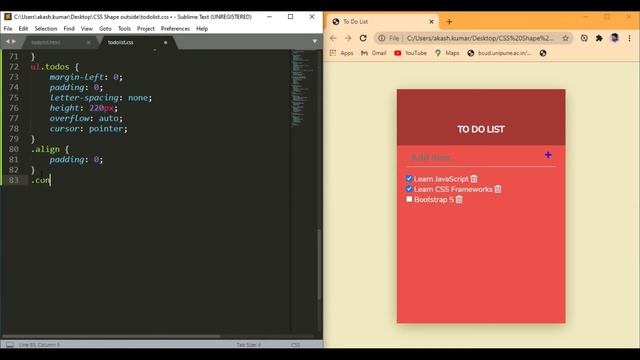Open the Help menu in Sublime Text
This screenshot has width=640, height=360.
(202, 29)
